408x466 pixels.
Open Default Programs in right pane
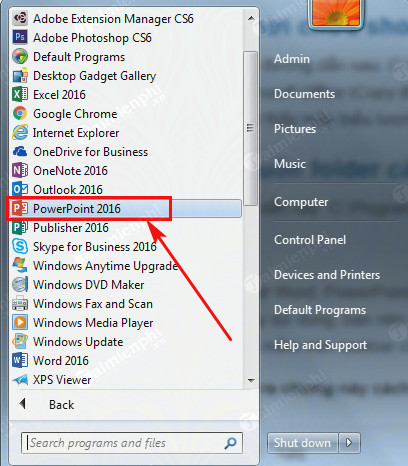[x=320, y=310]
